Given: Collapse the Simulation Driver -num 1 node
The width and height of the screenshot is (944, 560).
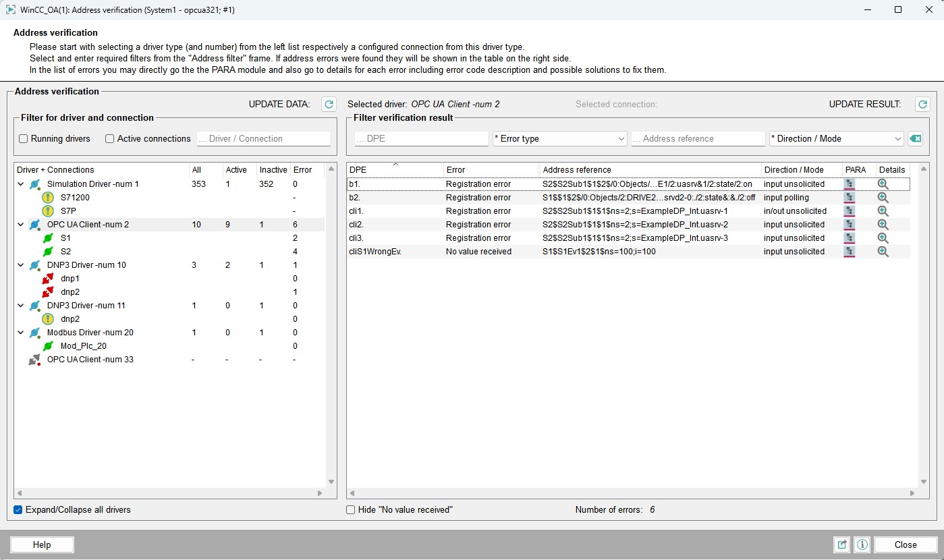Looking at the screenshot, I should point(21,184).
